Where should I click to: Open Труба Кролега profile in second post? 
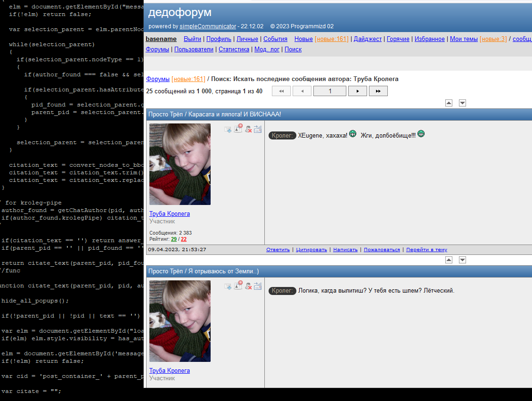170,371
